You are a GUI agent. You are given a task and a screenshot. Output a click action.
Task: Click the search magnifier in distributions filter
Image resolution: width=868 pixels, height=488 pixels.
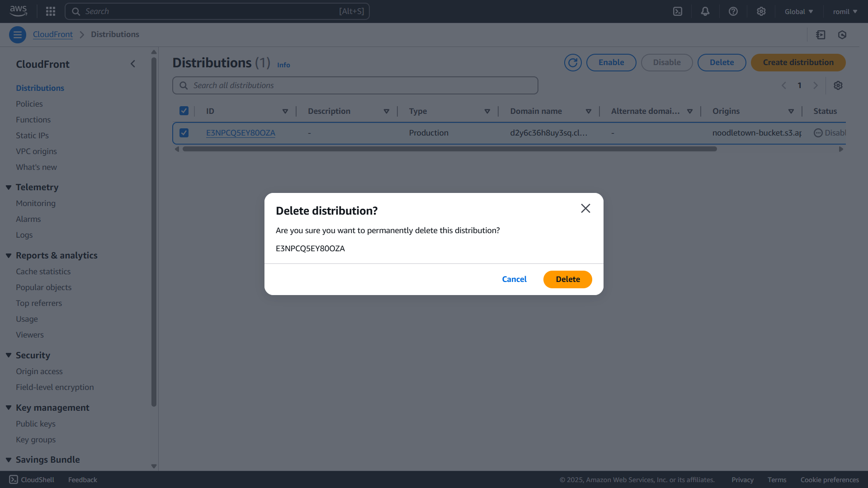tap(184, 85)
